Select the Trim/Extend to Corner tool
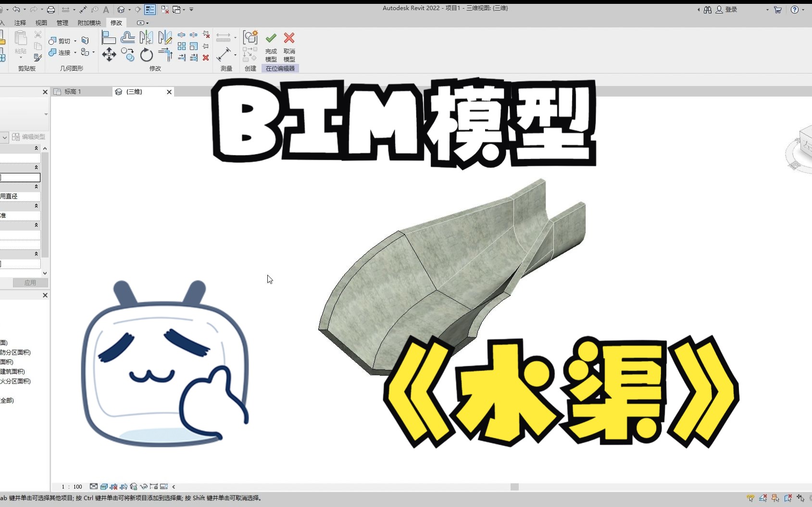Viewport: 812px width, 507px height. click(165, 55)
